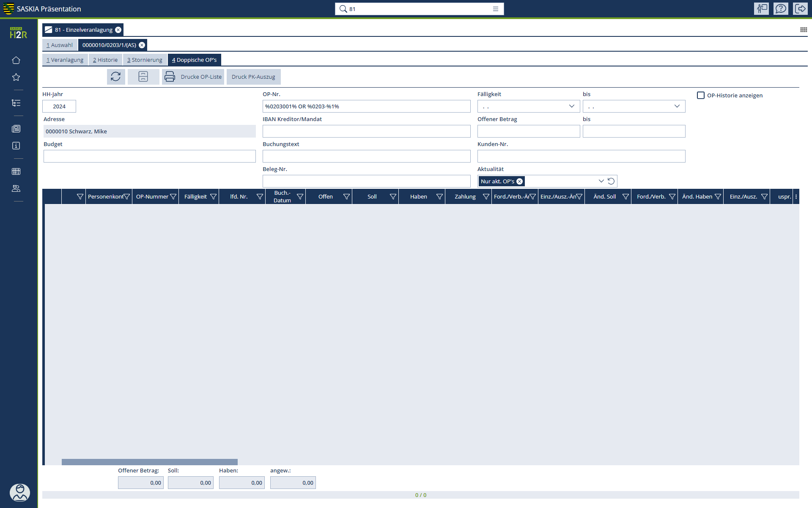Open the Aktualität dropdown arrow
The height and width of the screenshot is (508, 812).
(x=601, y=181)
